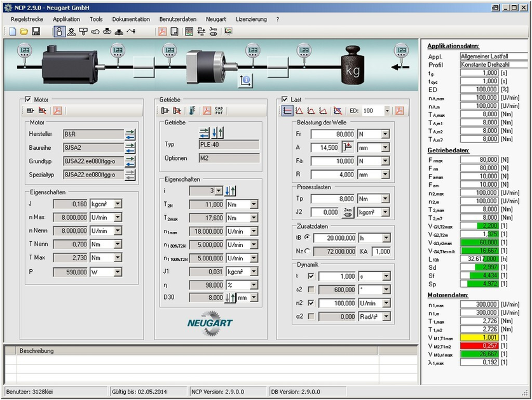Click the Baureihe selection arrows icon
532x400 pixels.
(x=130, y=148)
